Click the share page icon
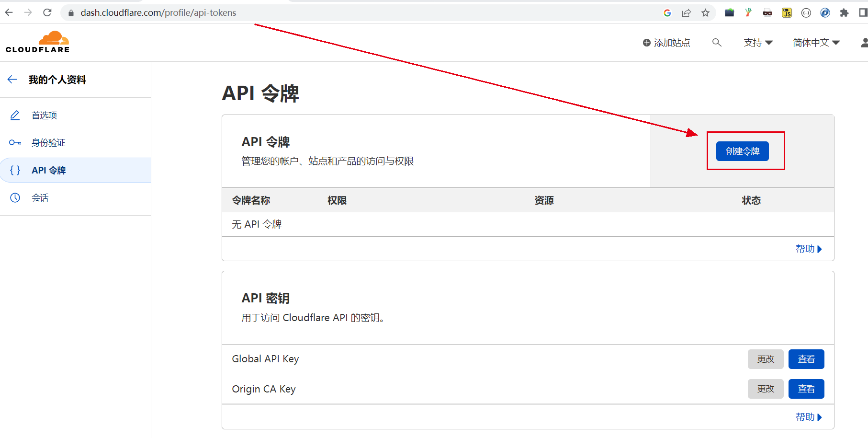868x438 pixels. click(687, 13)
